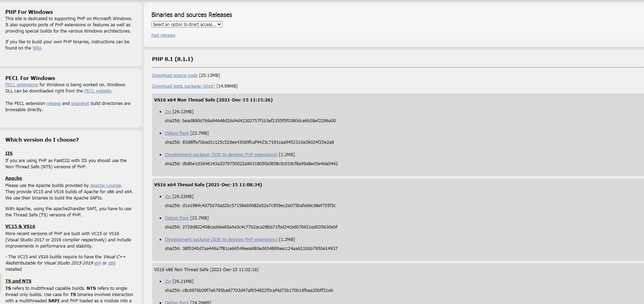Screen dimensions: 644x304
Task: Open the Past releases link
Action: tap(163, 35)
